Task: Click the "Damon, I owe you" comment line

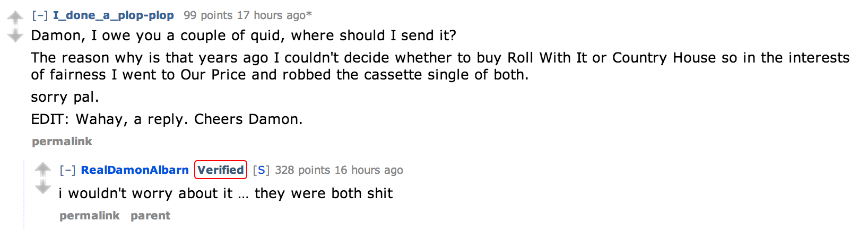Action: pos(243,36)
